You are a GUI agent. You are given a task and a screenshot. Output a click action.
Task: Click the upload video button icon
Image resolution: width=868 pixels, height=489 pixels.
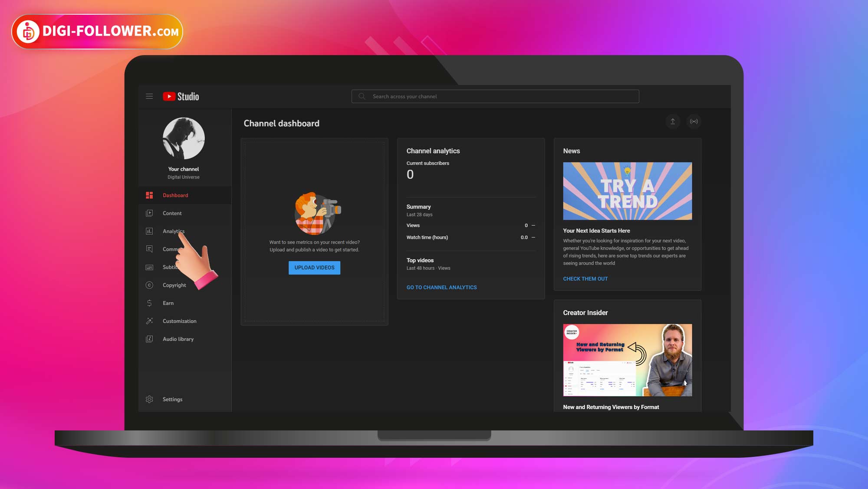[672, 121]
